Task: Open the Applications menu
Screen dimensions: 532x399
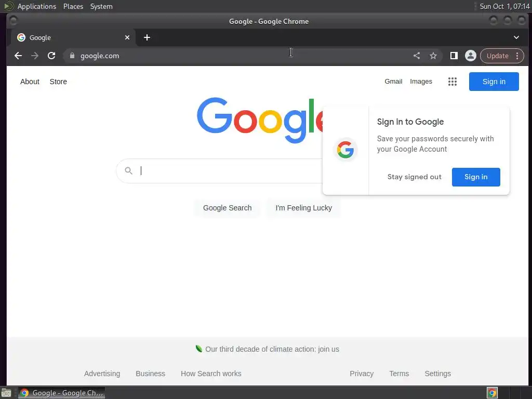Action: tap(37, 6)
